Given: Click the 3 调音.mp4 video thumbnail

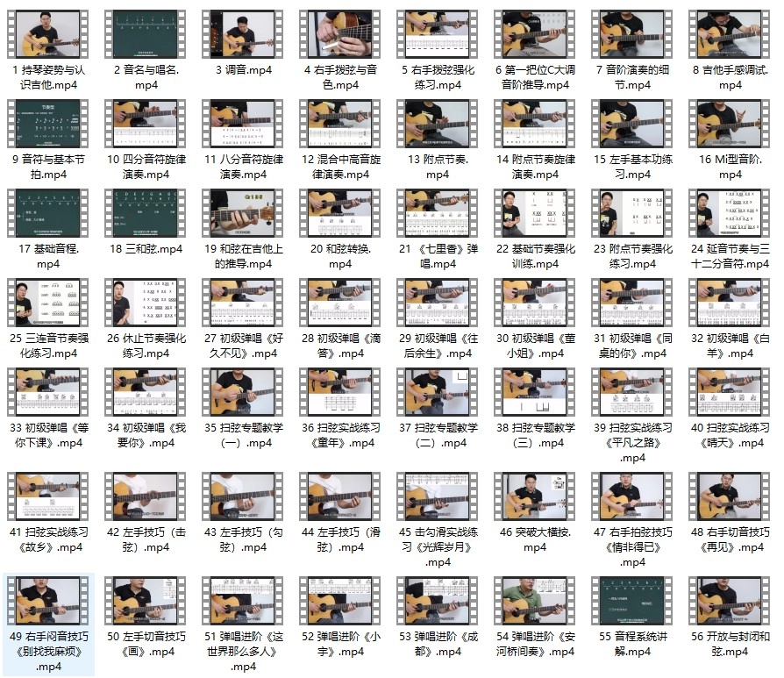Looking at the screenshot, I should (x=243, y=34).
